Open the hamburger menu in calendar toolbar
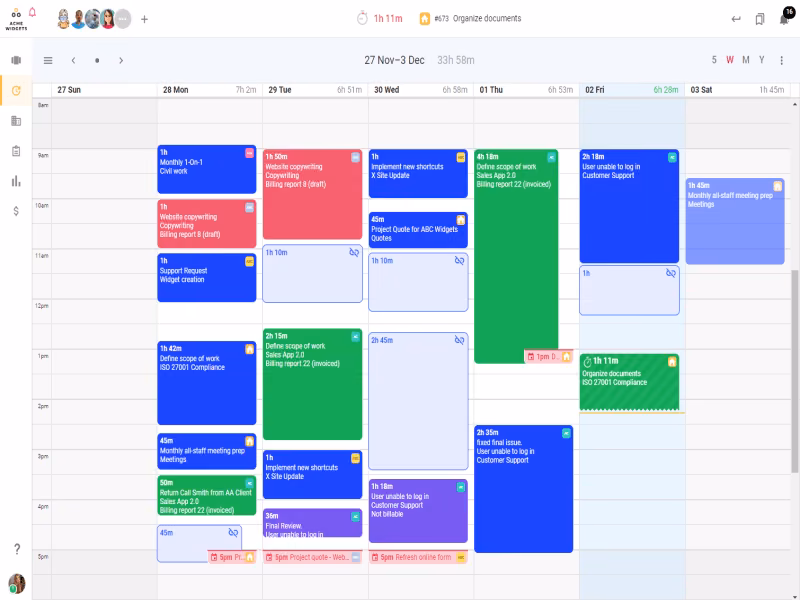The height and width of the screenshot is (600, 800). [x=48, y=60]
